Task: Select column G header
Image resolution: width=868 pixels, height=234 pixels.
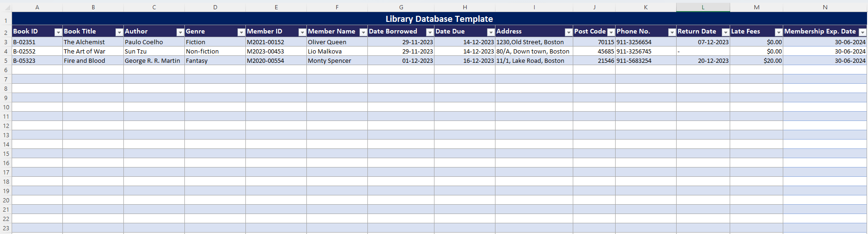Action: (x=401, y=7)
